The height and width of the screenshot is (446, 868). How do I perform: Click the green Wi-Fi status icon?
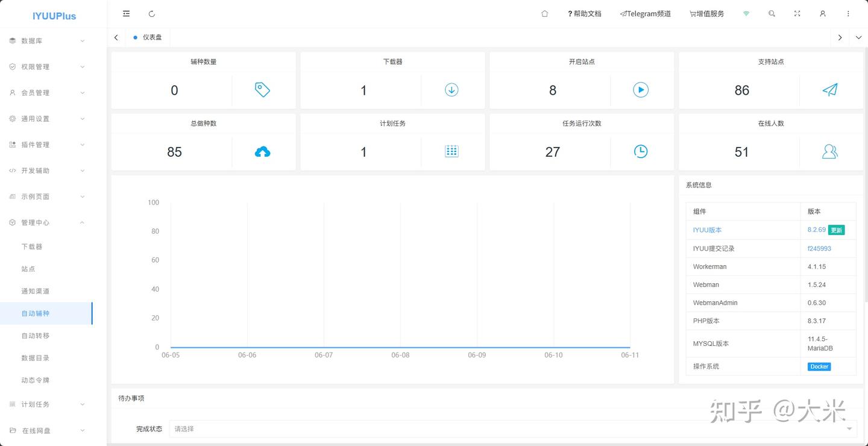coord(746,13)
